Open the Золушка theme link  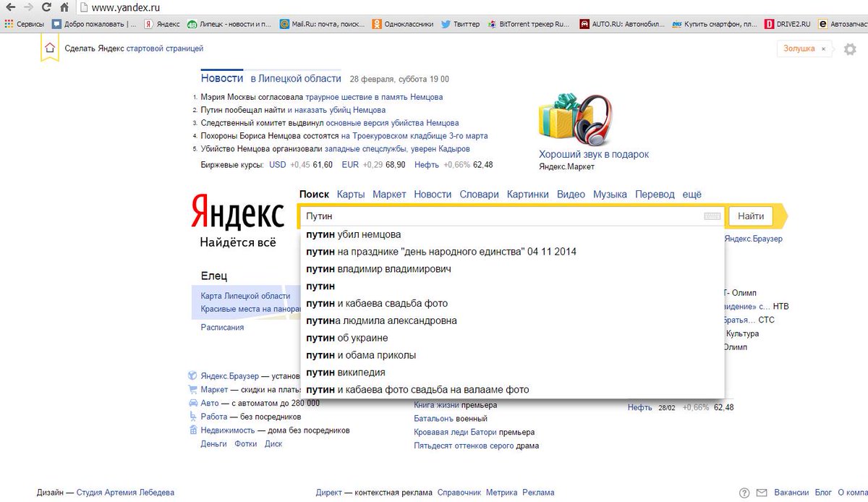coord(799,48)
